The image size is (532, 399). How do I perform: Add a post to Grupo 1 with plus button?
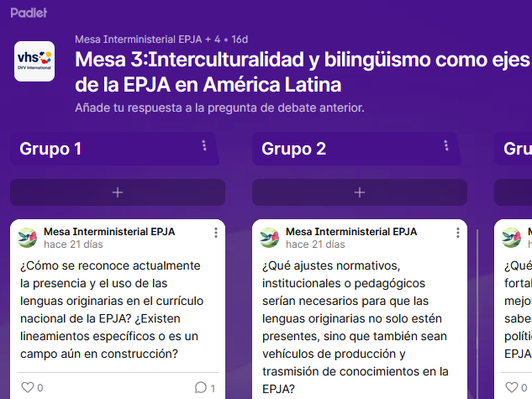tap(117, 192)
